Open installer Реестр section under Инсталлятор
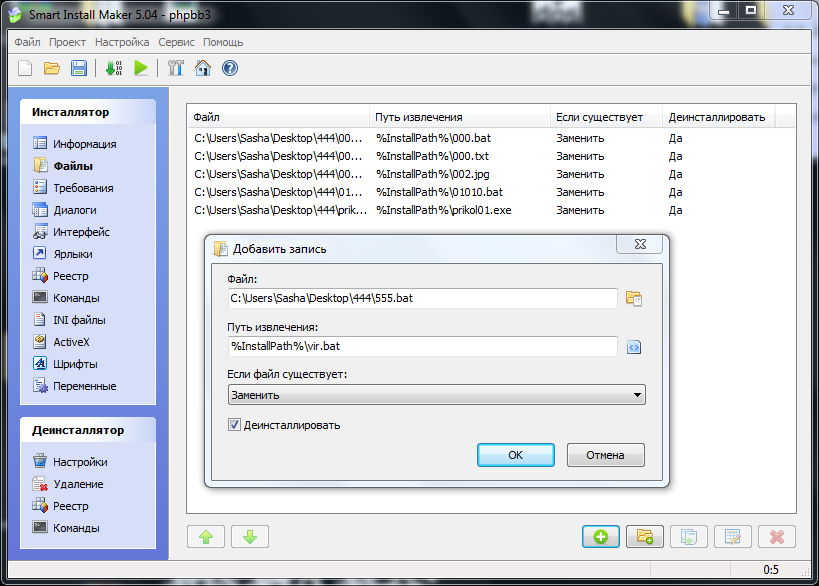819x586 pixels. click(61, 276)
